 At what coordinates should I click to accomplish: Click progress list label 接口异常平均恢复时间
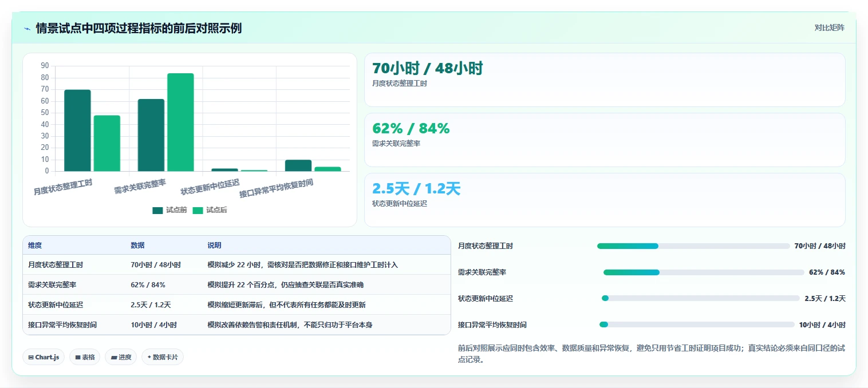coord(492,325)
